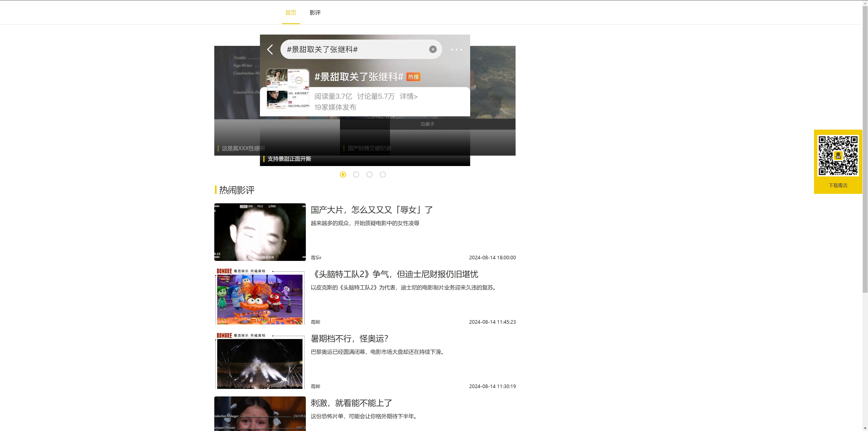Select the second carousel indicator dot
The image size is (868, 431).
pos(356,174)
